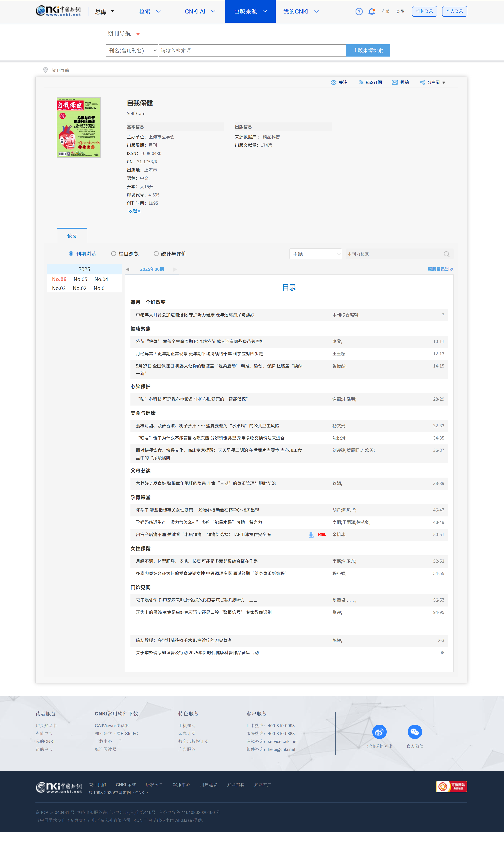Open issue No.05 of 2025

pyautogui.click(x=80, y=279)
